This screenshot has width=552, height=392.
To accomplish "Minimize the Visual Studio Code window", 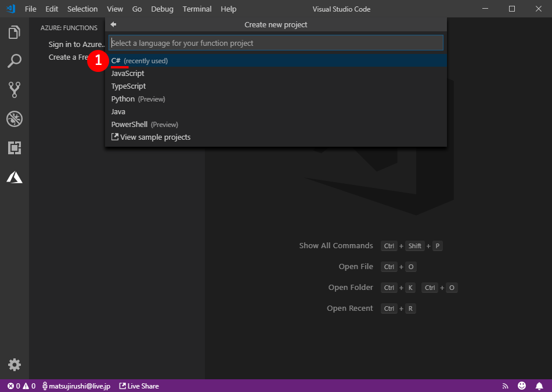I will coord(485,9).
